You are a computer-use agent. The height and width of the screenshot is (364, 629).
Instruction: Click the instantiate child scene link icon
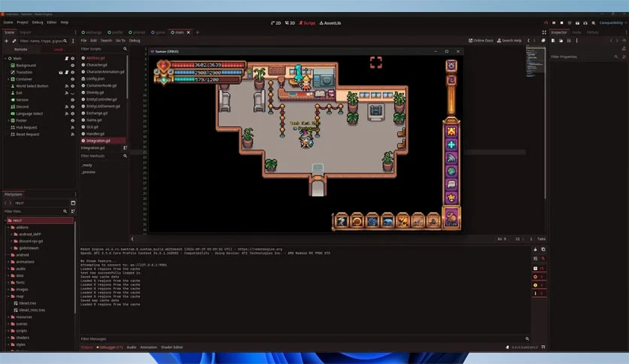click(x=14, y=41)
